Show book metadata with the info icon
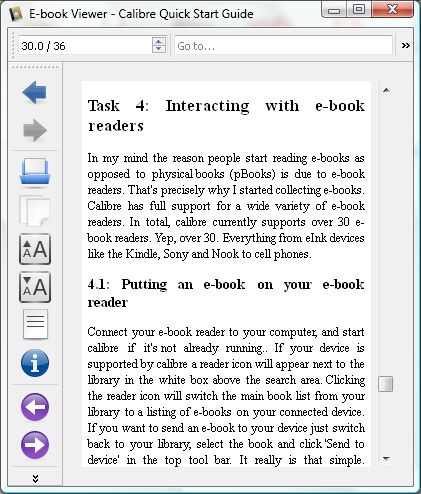The height and width of the screenshot is (494, 421). point(35,363)
